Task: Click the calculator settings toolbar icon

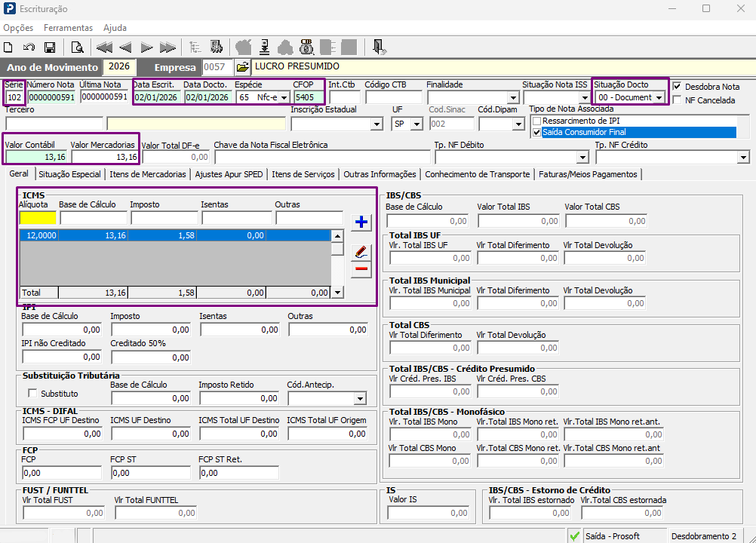Action: coord(217,47)
